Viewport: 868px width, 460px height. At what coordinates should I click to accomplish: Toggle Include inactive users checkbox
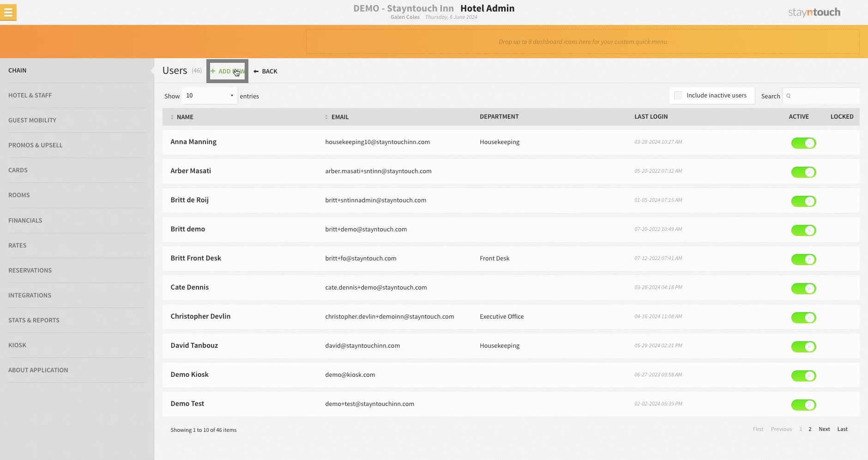[x=678, y=96]
